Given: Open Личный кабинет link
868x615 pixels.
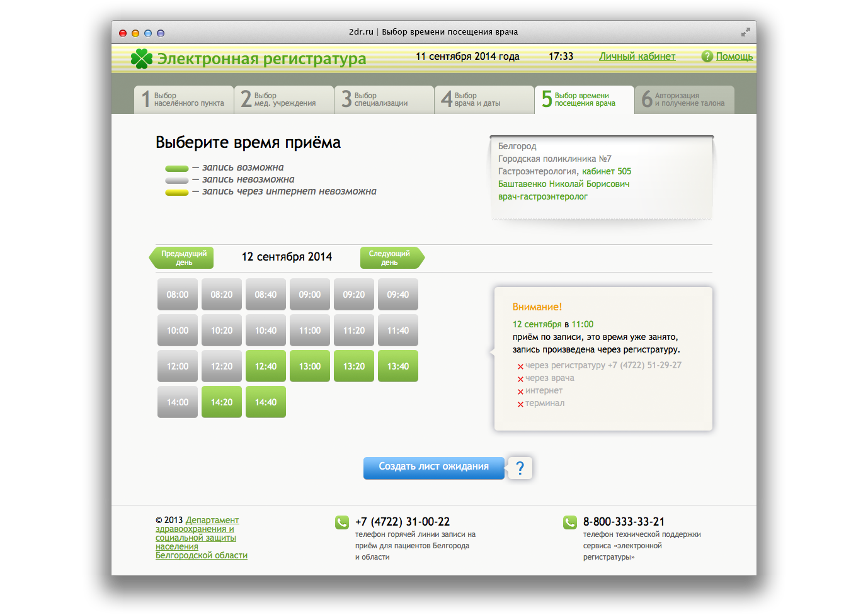Looking at the screenshot, I should point(637,57).
